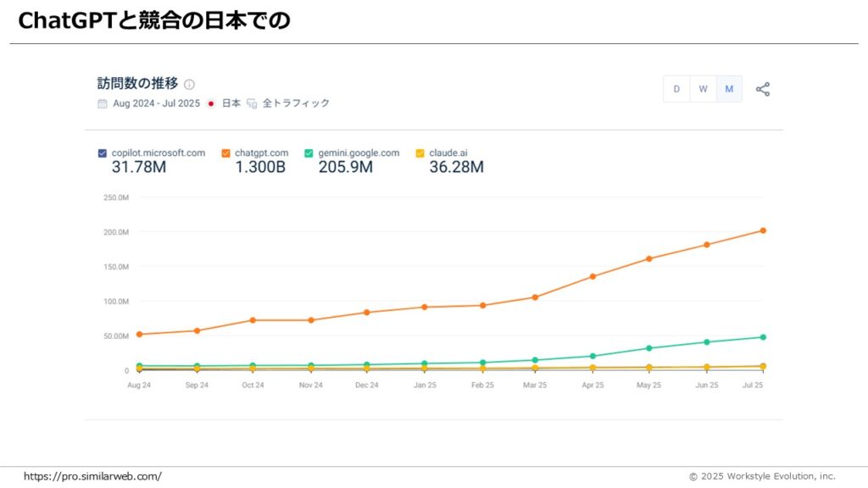Image resolution: width=868 pixels, height=488 pixels.
Task: Click the Gemini data point for May 25
Action: [648, 348]
